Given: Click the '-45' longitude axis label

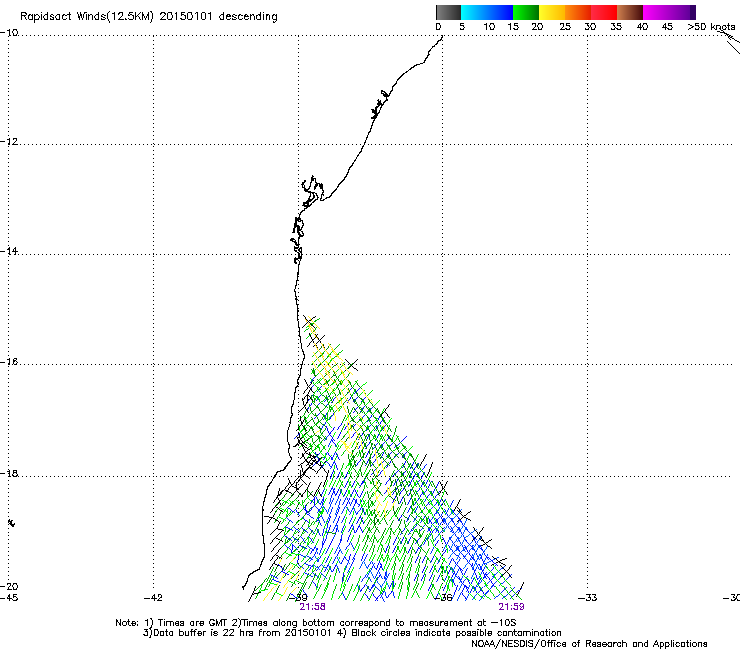Looking at the screenshot, I should point(9,598).
